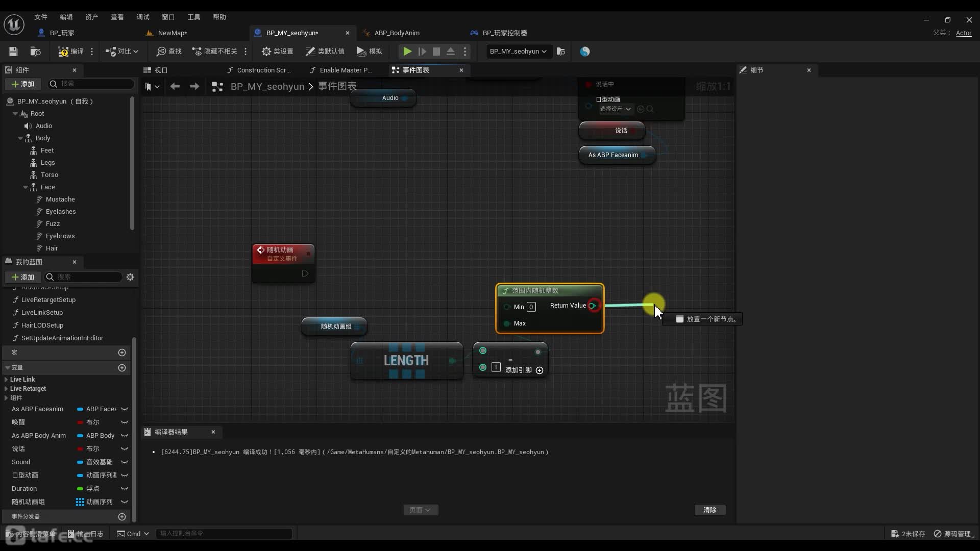Click the Min value field on random integer node

click(x=531, y=307)
